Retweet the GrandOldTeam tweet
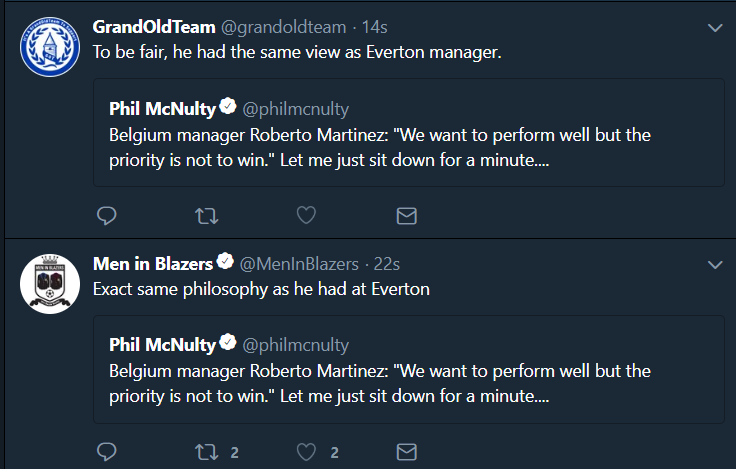Screen dimensions: 736x469 207,216
